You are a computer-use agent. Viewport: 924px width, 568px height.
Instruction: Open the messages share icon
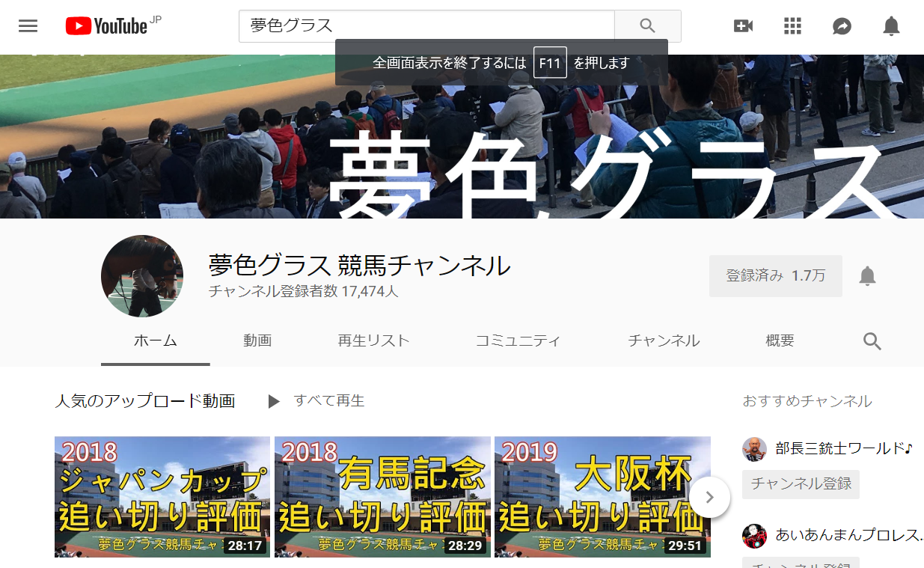pyautogui.click(x=842, y=26)
